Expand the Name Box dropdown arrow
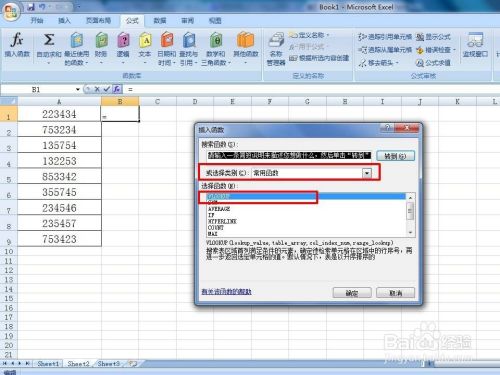This screenshot has width=500, height=375. click(78, 89)
